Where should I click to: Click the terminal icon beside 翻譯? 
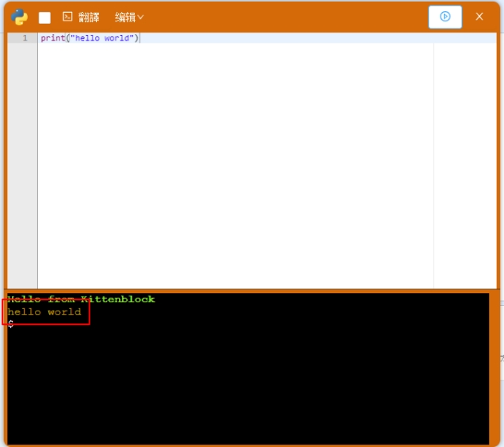click(x=67, y=17)
